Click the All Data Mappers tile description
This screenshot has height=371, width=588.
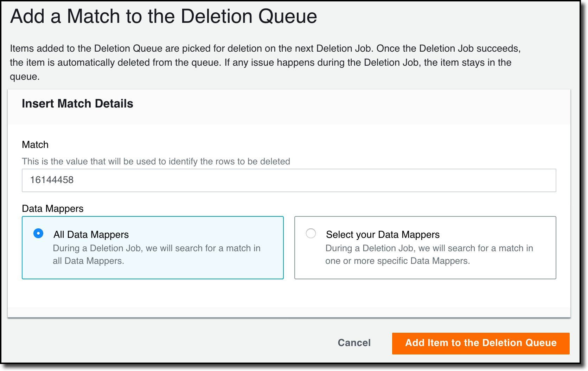[156, 254]
